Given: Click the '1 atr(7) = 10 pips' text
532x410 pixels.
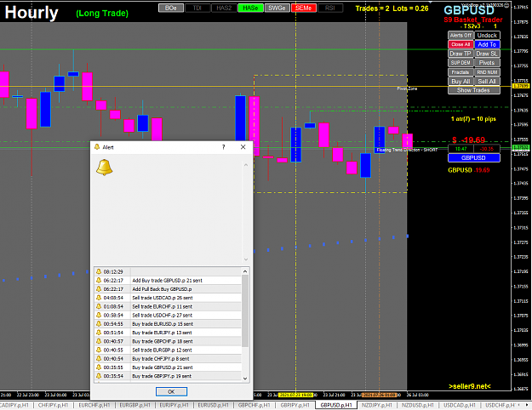Looking at the screenshot, I should pos(473,119).
